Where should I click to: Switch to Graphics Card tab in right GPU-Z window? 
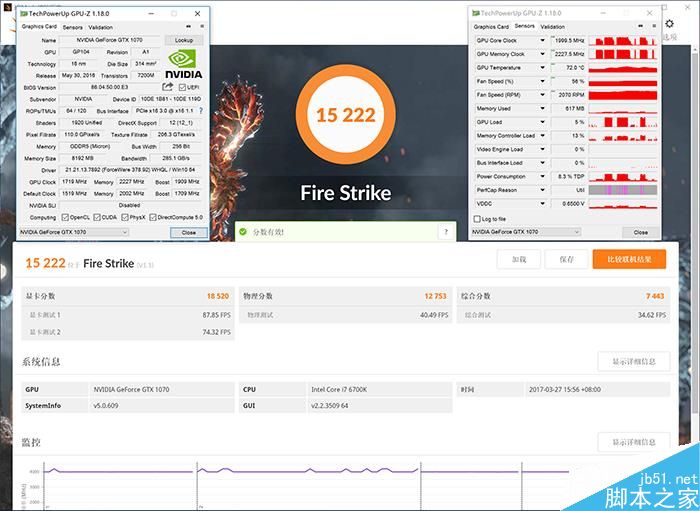pyautogui.click(x=491, y=27)
